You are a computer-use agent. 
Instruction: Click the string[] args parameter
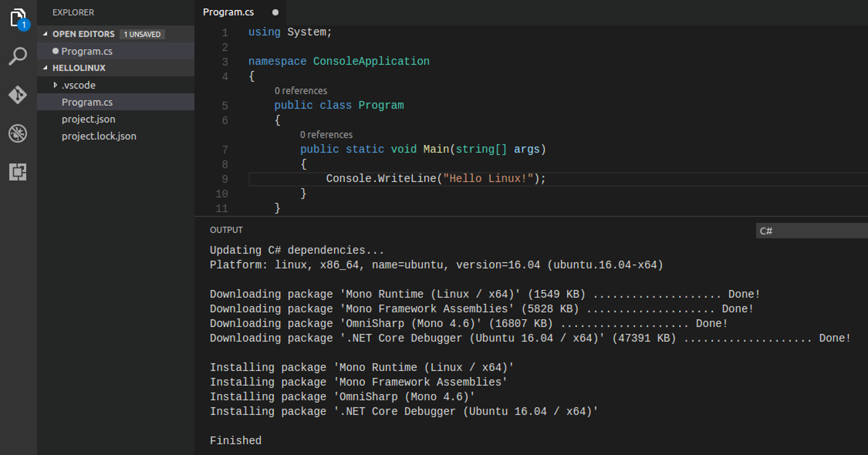497,149
